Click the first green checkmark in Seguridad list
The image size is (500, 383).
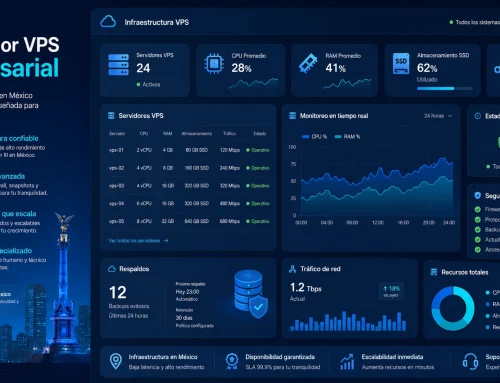pos(478,209)
